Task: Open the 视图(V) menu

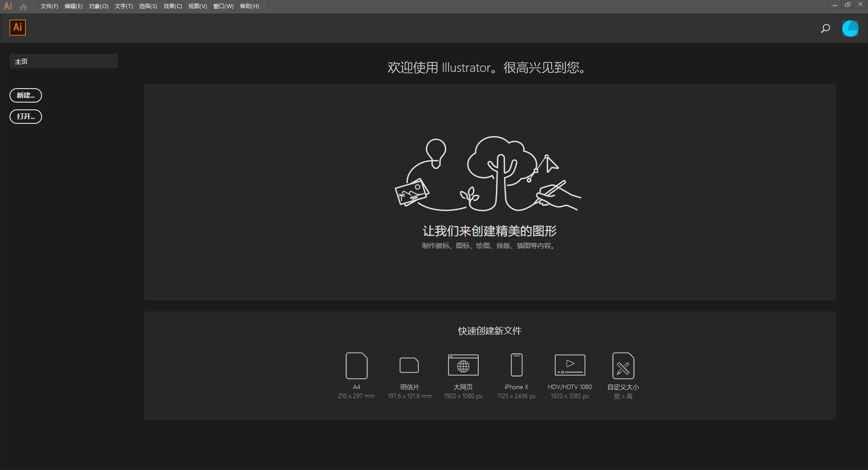Action: pyautogui.click(x=198, y=6)
